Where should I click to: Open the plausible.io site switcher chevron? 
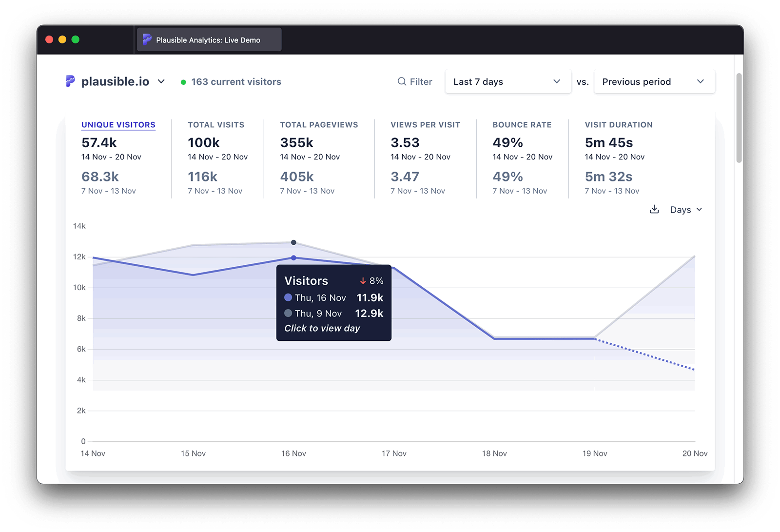[x=161, y=81]
